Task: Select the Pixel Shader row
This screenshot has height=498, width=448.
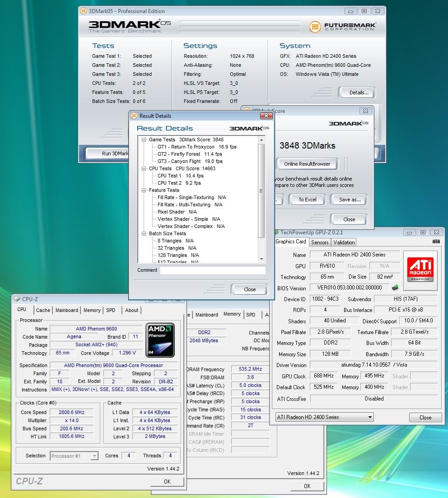Action: point(177,212)
